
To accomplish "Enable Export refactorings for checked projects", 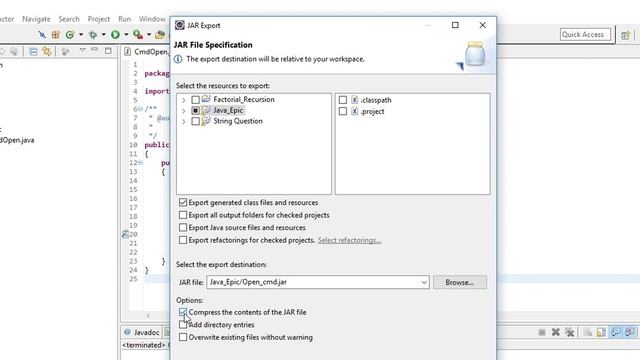I will 183,240.
